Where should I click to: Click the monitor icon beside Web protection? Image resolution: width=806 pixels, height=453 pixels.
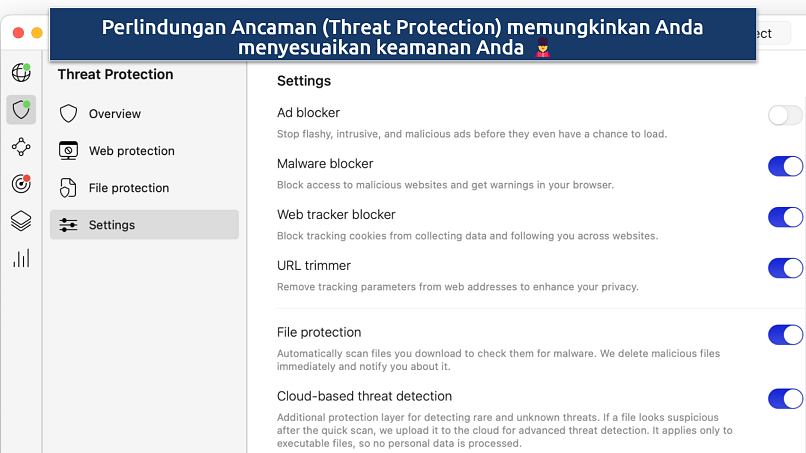coord(68,151)
